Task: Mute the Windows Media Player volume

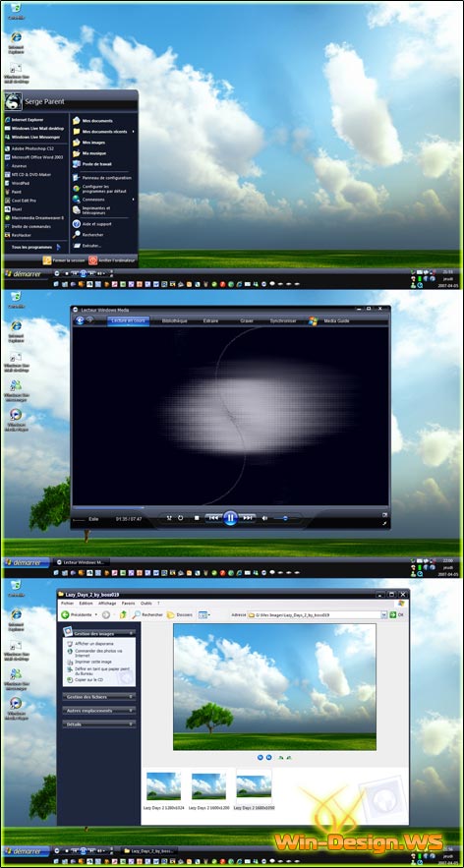Action: (264, 518)
